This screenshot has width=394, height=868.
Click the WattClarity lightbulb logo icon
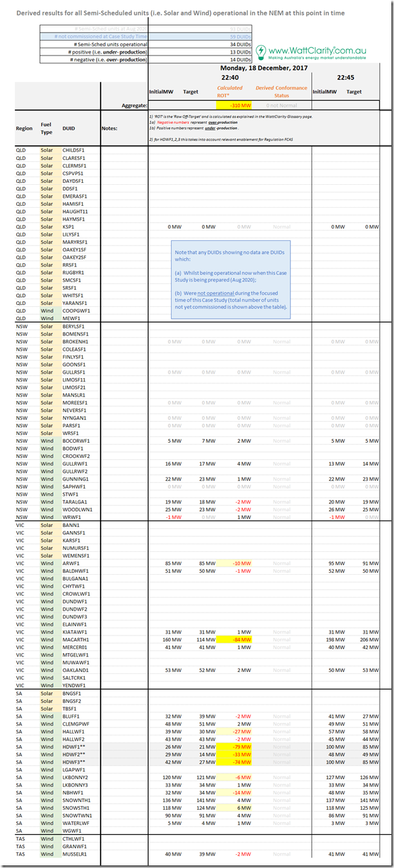261,52
